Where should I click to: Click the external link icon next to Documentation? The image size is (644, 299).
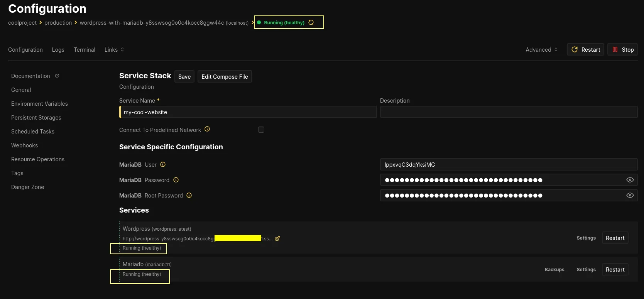point(57,76)
